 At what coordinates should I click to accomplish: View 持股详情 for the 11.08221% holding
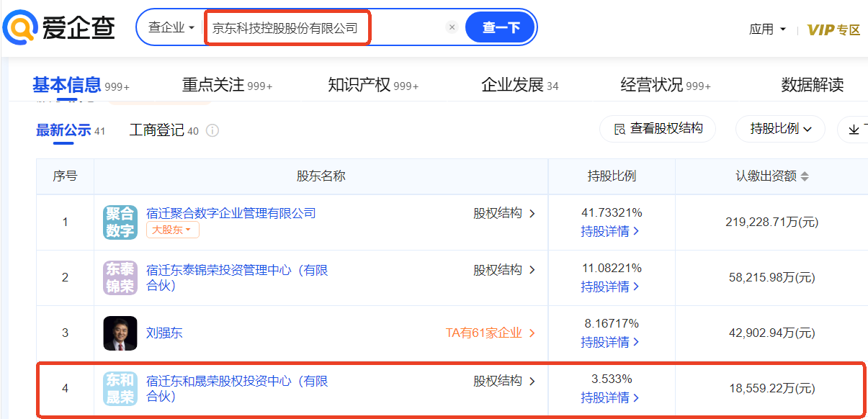611,287
